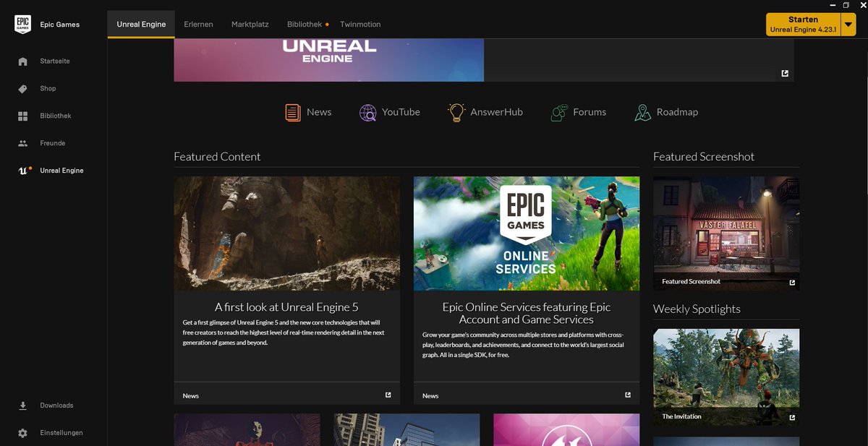
Task: Open the Epic Online Services thumbnail image
Action: tap(527, 233)
